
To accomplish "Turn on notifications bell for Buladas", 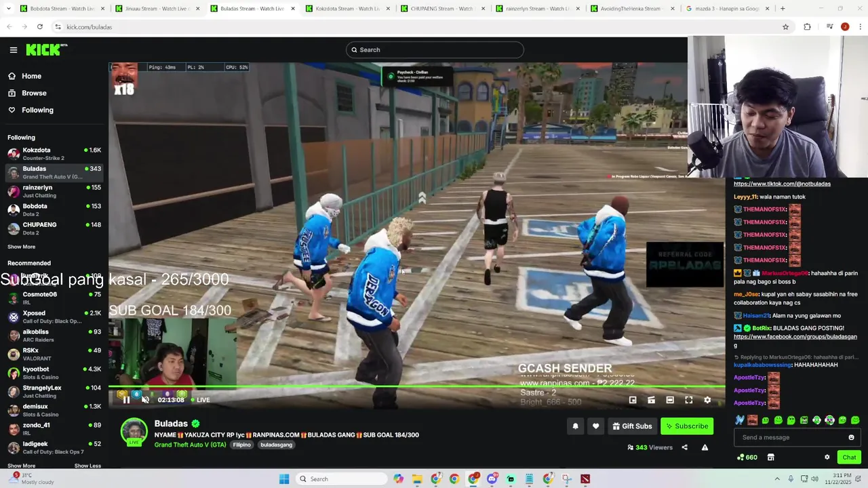I will [x=576, y=426].
